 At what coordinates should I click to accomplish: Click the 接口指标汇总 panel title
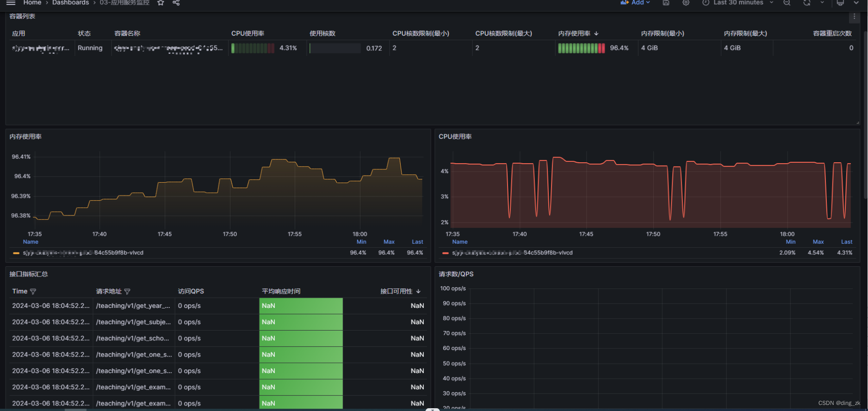tap(29, 274)
